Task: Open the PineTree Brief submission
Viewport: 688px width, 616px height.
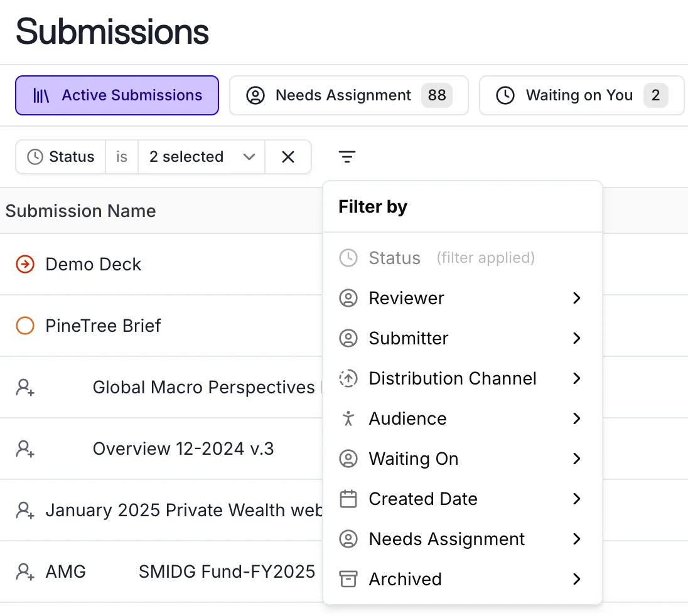Action: [103, 326]
